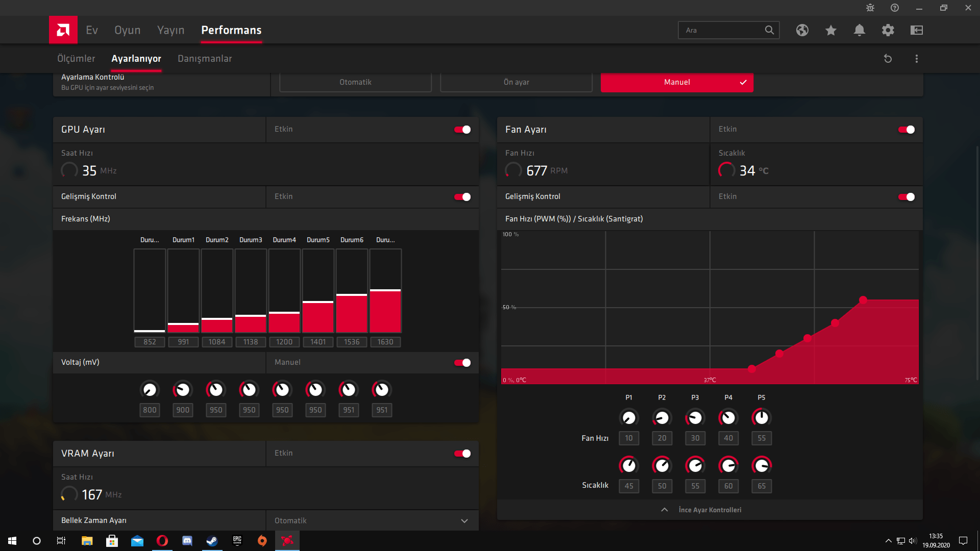Open notifications bell icon

(x=860, y=30)
